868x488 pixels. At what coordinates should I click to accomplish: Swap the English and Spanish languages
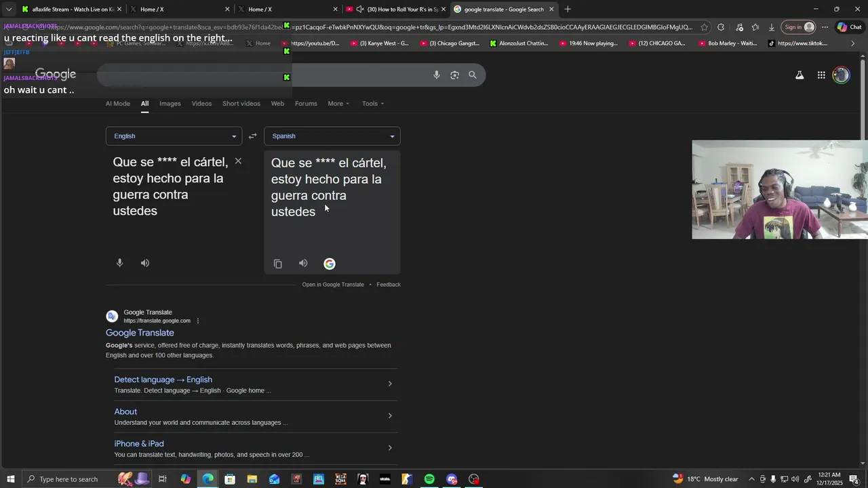pyautogui.click(x=252, y=136)
